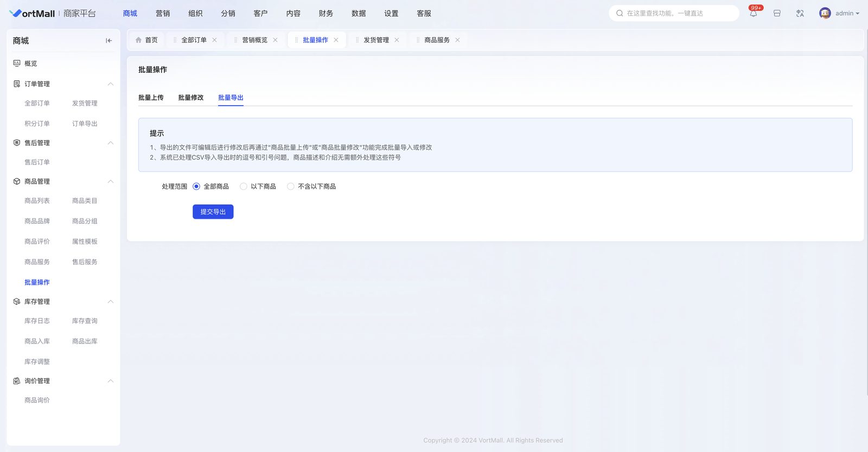Select the 全部商品 radio option

[x=196, y=187]
